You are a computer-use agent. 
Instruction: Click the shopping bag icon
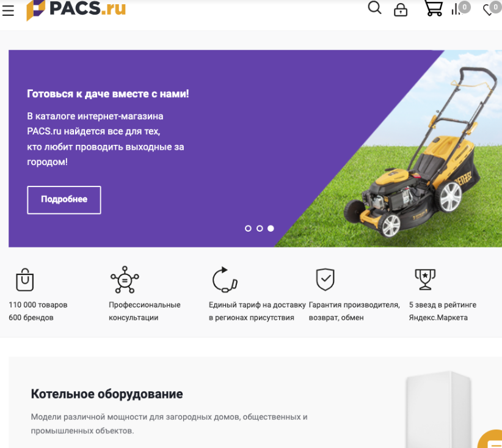(x=24, y=279)
